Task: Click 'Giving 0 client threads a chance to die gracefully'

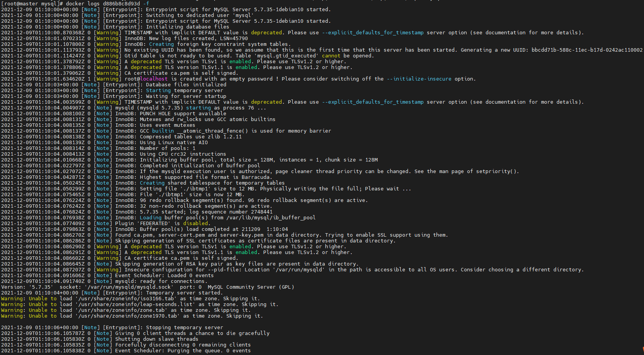Action: pyautogui.click(x=192, y=333)
